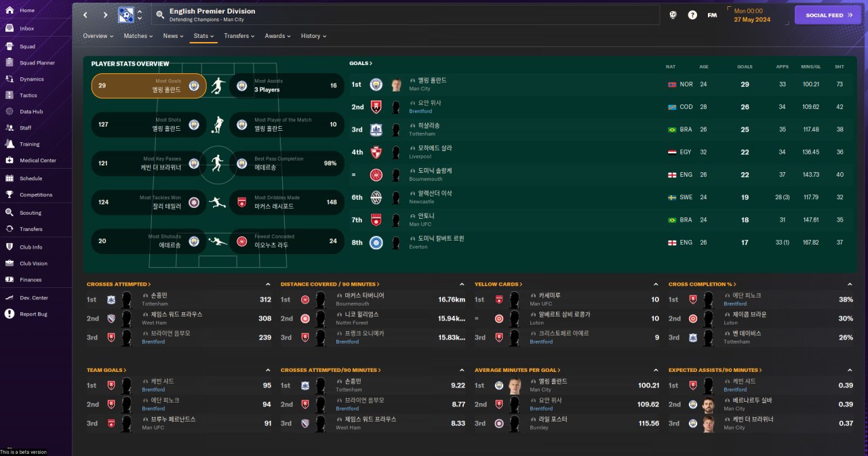Viewport: 868px width, 456px height.
Task: Click Man City badge in Goals 1st row
Action: coord(376,85)
